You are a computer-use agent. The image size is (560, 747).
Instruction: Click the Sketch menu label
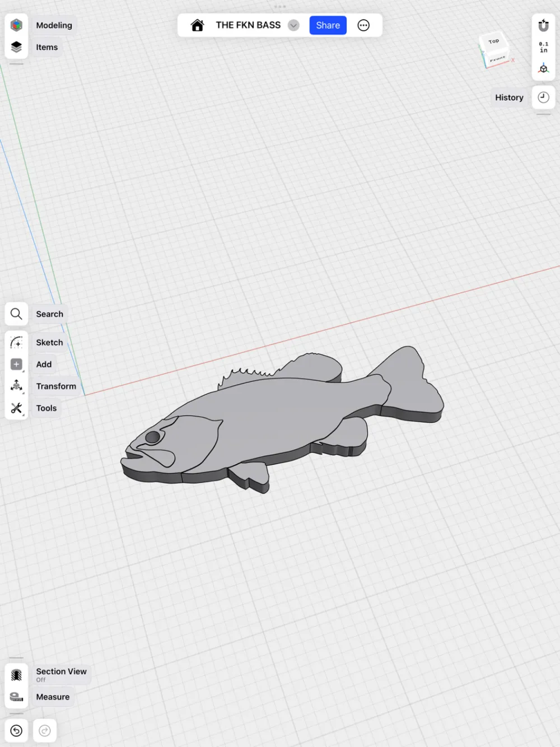[50, 342]
